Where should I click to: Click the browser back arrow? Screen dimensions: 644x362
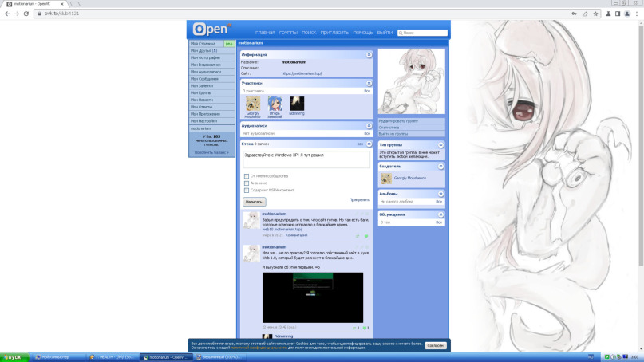7,14
